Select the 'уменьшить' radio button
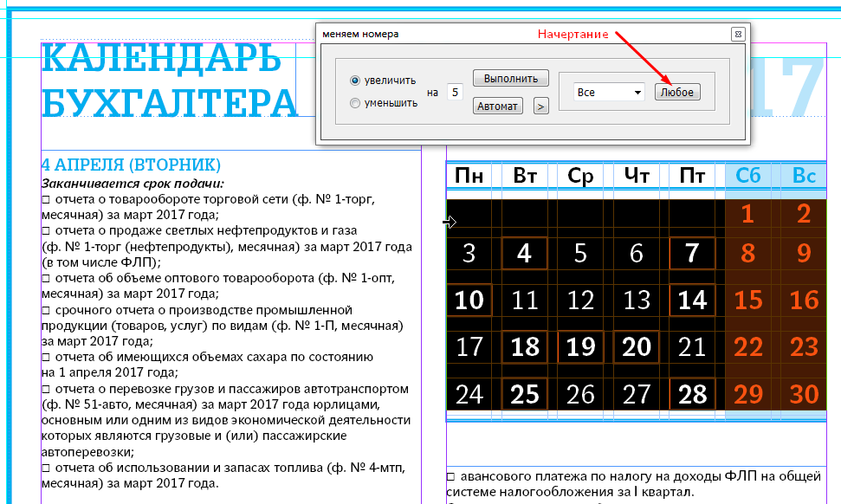The image size is (841, 504). pyautogui.click(x=354, y=103)
